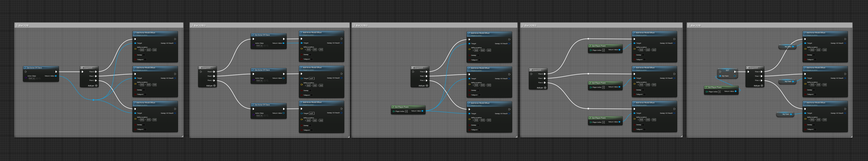Enable Teleport checkbox in top-left Add Actor World Offset node
The width and height of the screenshot is (868, 161).
point(146,59)
